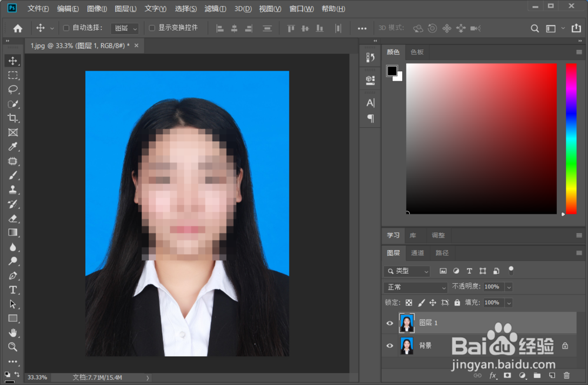Select the Pen tool
The image size is (588, 385).
tap(13, 276)
